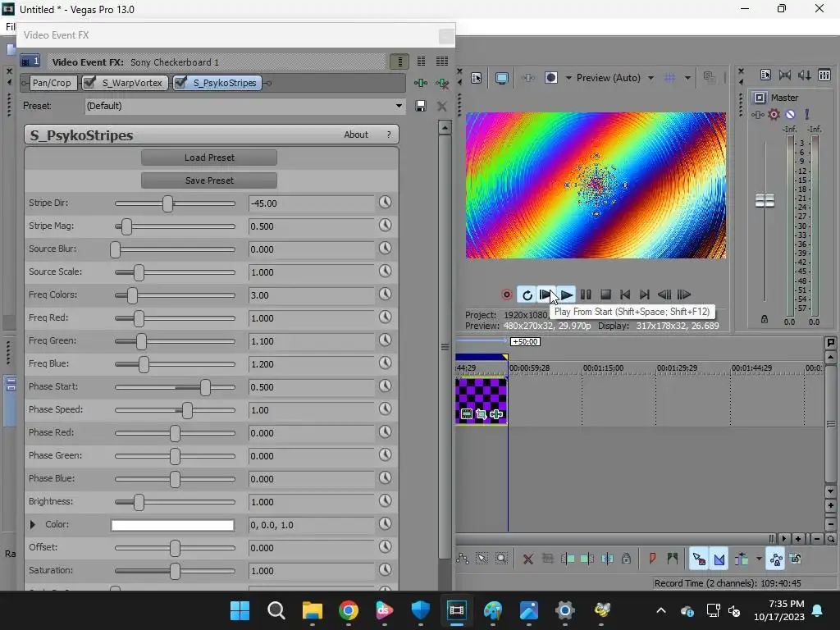The height and width of the screenshot is (630, 840).
Task: Go to end of project
Action: 645,294
